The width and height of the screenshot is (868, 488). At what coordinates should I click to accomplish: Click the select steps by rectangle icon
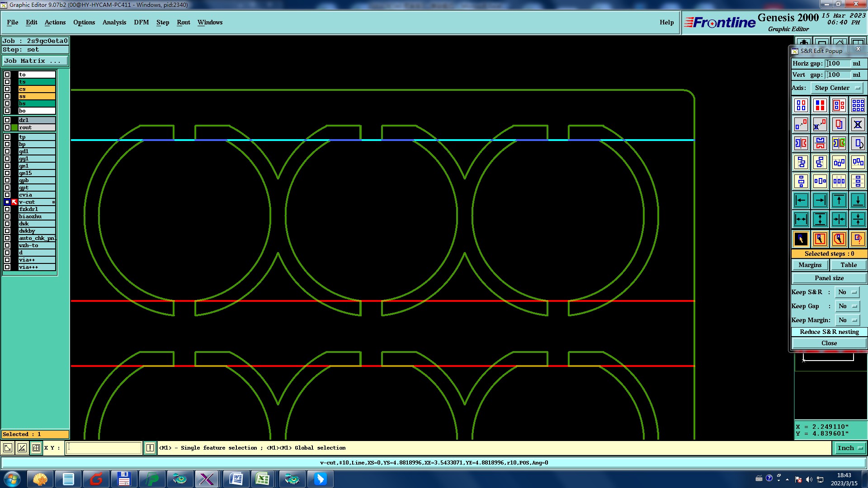click(820, 239)
